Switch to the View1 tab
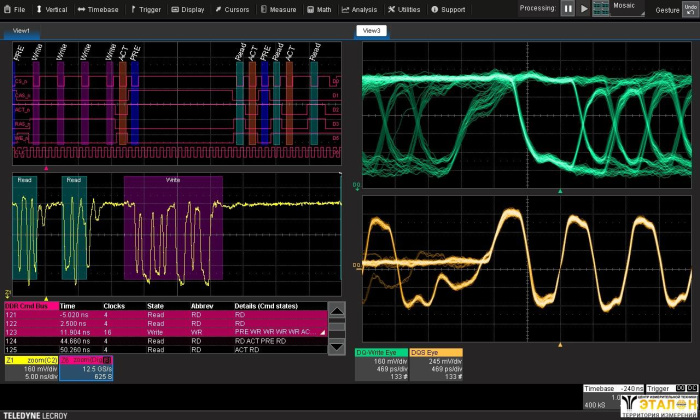The image size is (700, 420). pyautogui.click(x=21, y=31)
